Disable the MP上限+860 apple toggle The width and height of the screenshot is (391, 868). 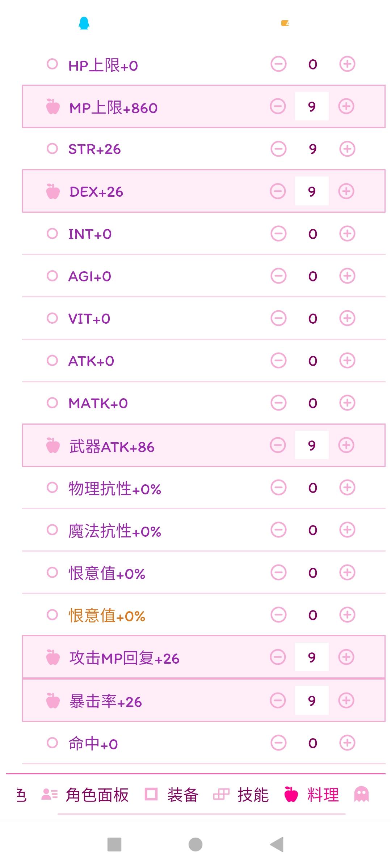53,107
